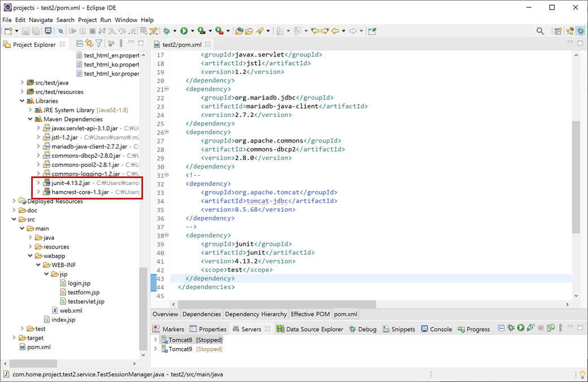This screenshot has width=588, height=382.
Task: Click the Save All toolbar icon
Action: pos(36,31)
